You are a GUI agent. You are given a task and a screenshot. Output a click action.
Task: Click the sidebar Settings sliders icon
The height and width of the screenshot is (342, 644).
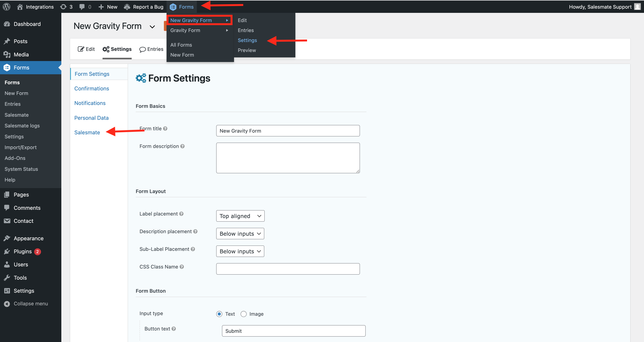pyautogui.click(x=7, y=291)
